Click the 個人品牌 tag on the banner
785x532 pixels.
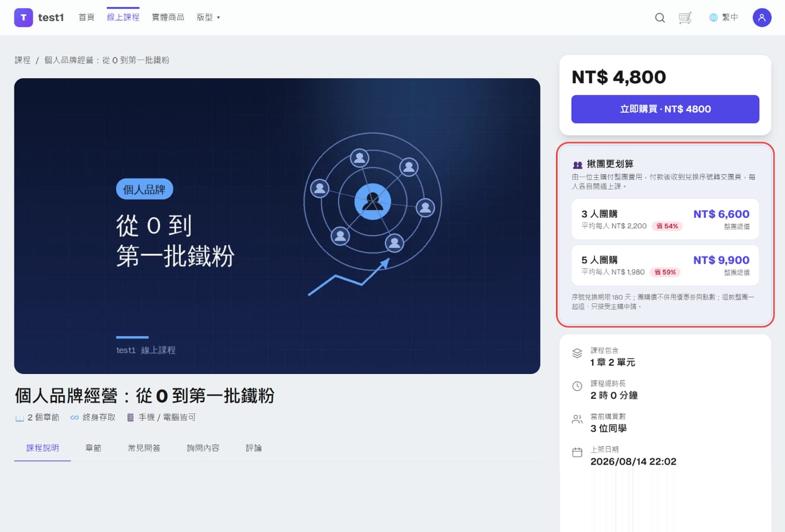coord(144,189)
